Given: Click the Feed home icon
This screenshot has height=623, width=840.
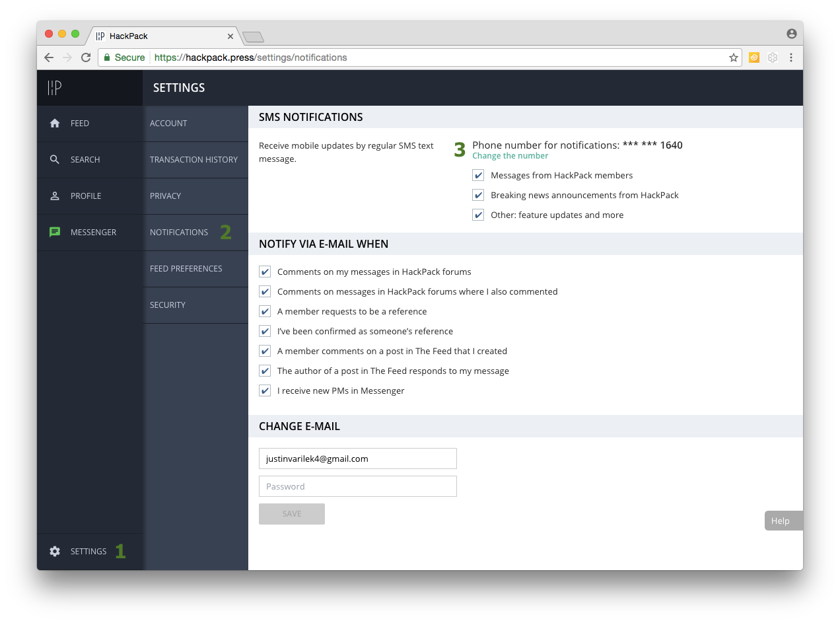Looking at the screenshot, I should click(55, 124).
